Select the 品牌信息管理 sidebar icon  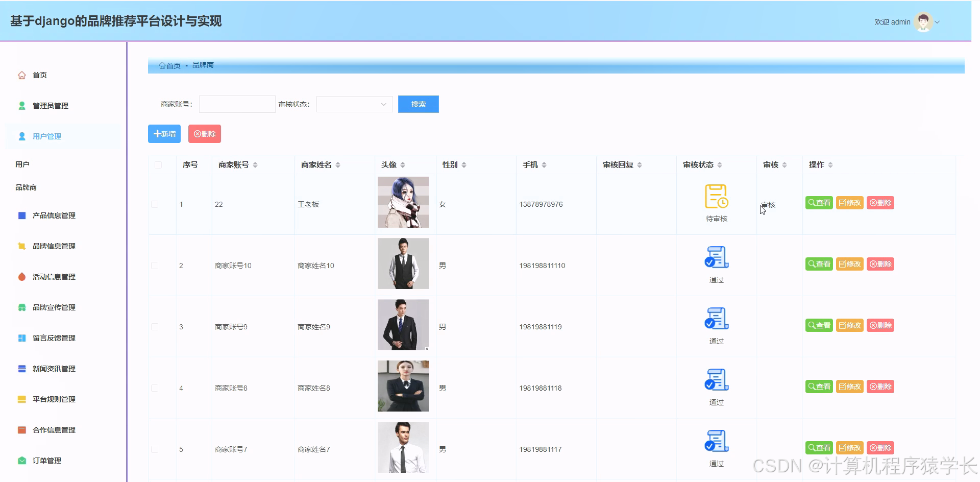pyautogui.click(x=21, y=246)
